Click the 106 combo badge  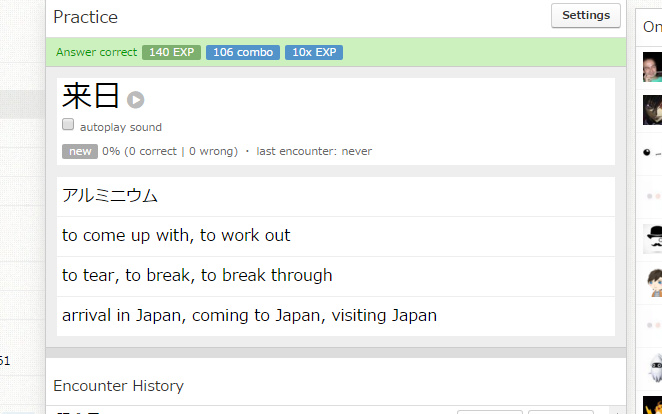(243, 52)
